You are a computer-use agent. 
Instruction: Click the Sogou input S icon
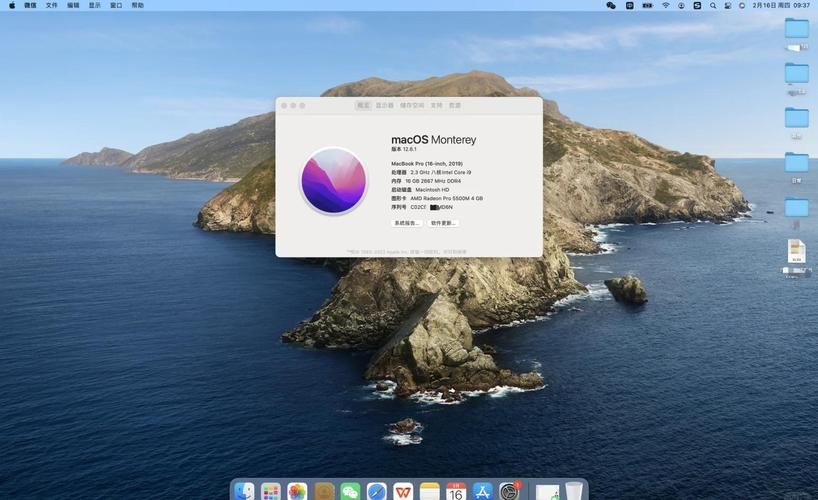pyautogui.click(x=697, y=5)
